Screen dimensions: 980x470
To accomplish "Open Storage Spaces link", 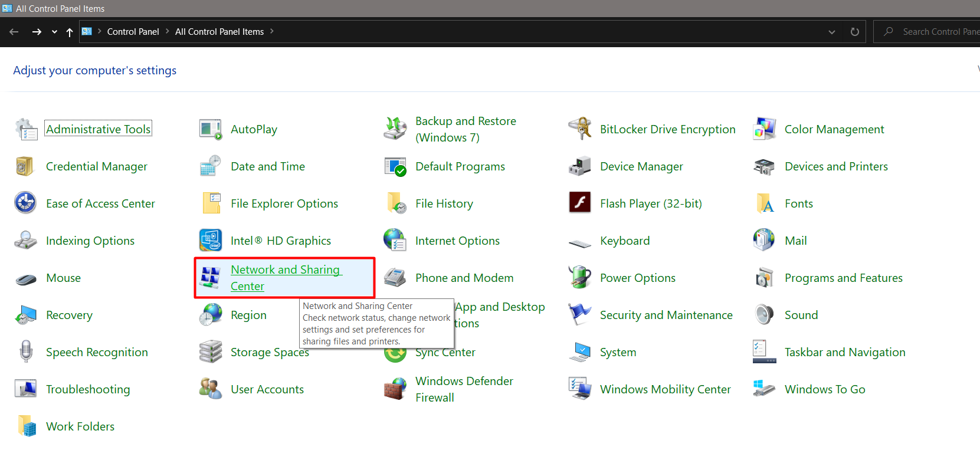I will coord(270,352).
